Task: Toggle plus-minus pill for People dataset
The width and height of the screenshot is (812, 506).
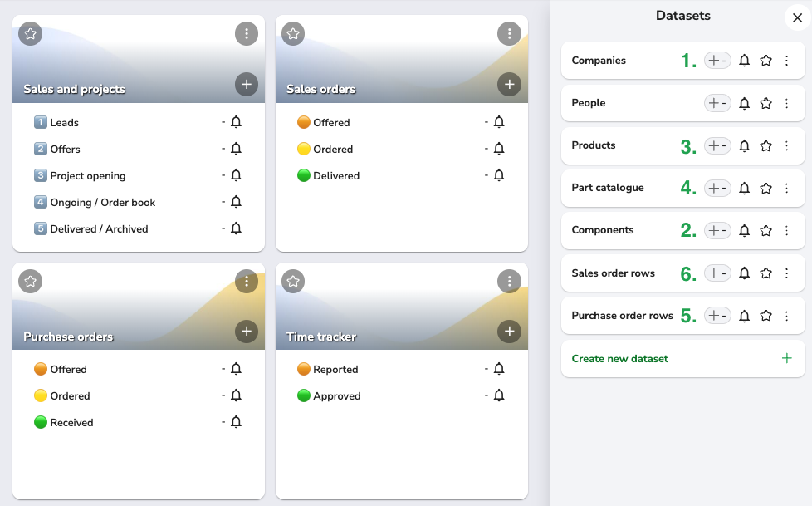Action: tap(717, 103)
